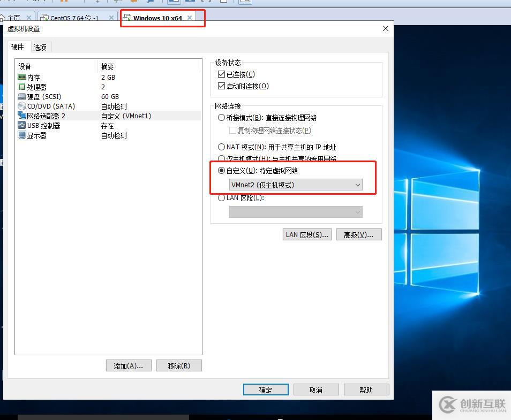
Task: Select the 处理器 processor device row
Action: coord(109,87)
